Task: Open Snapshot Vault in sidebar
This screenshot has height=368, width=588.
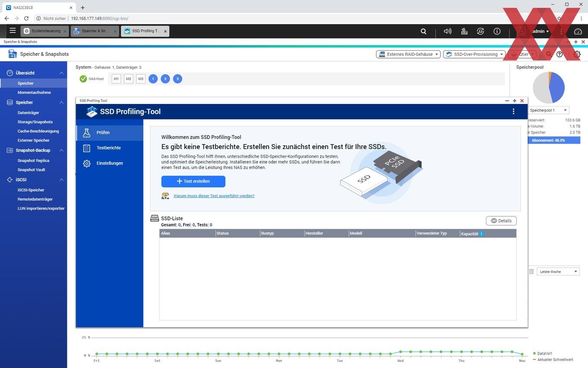Action: 31,170
